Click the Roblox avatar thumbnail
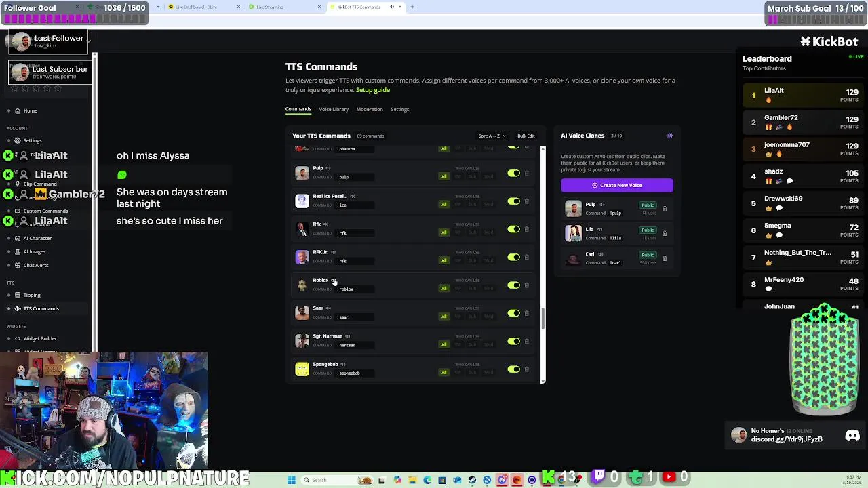The height and width of the screenshot is (488, 868). 302,285
